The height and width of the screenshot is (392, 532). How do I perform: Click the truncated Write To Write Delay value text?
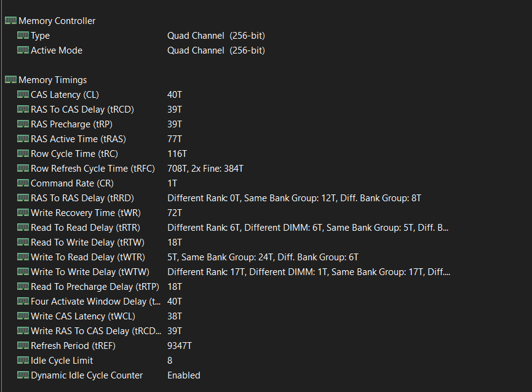pos(309,272)
